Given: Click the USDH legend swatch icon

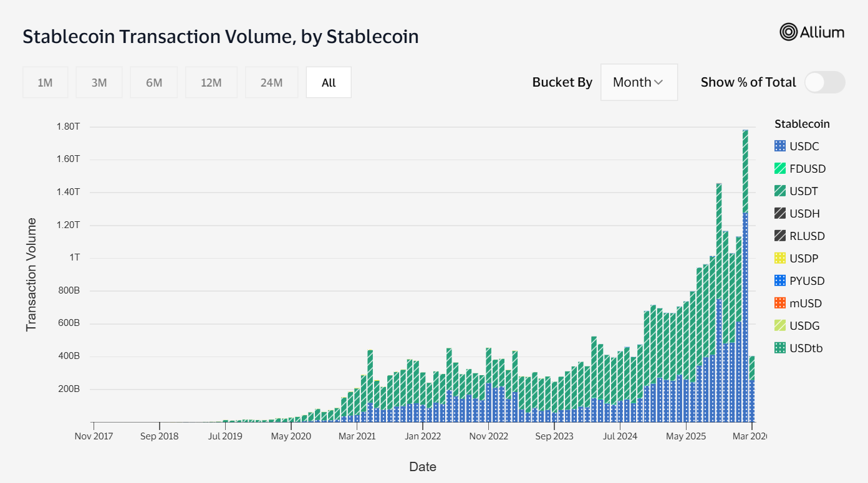Looking at the screenshot, I should [779, 213].
